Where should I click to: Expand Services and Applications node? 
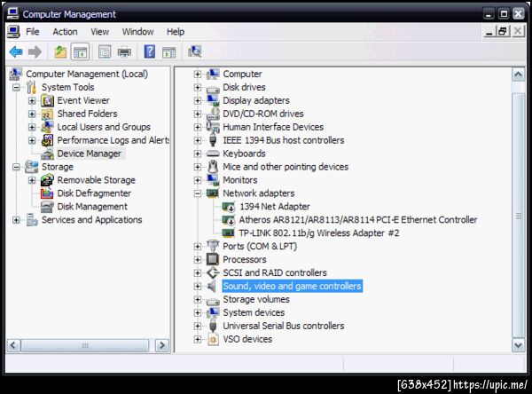pyautogui.click(x=16, y=220)
